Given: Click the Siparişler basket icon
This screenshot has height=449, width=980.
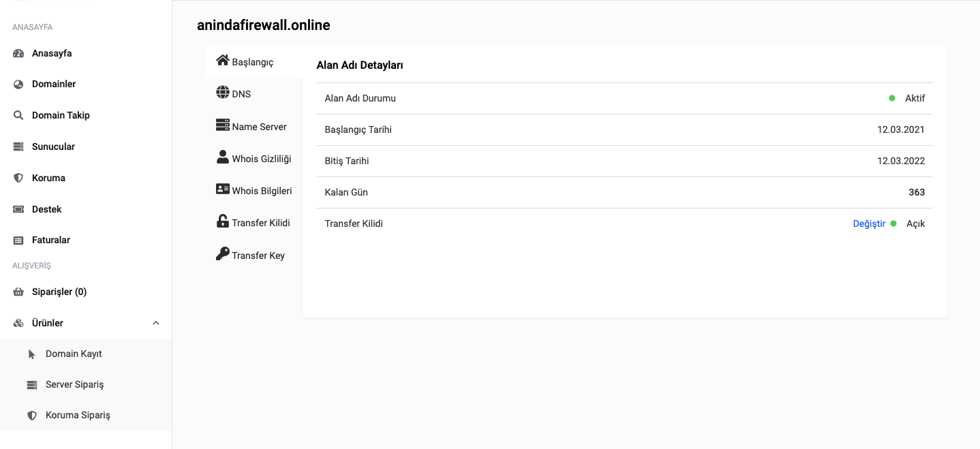Looking at the screenshot, I should (18, 292).
